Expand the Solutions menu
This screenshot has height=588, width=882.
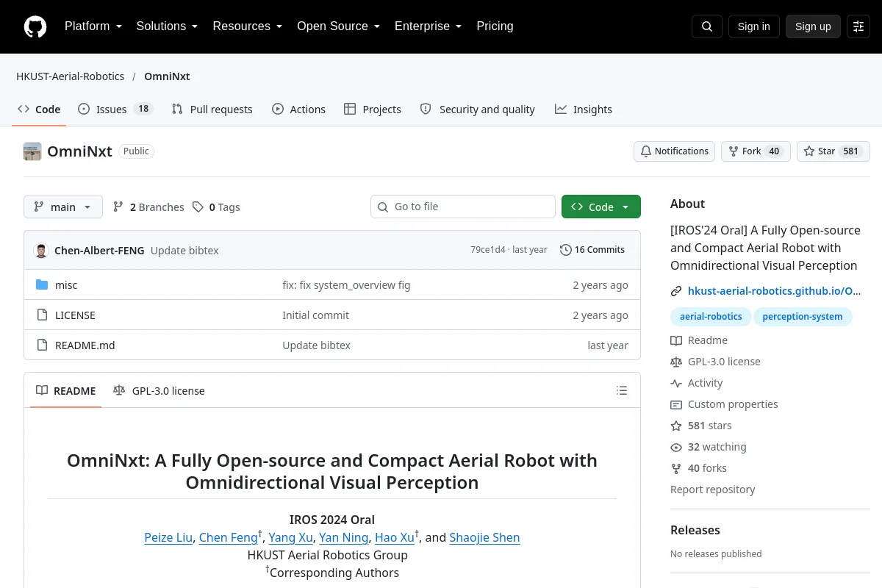[168, 26]
